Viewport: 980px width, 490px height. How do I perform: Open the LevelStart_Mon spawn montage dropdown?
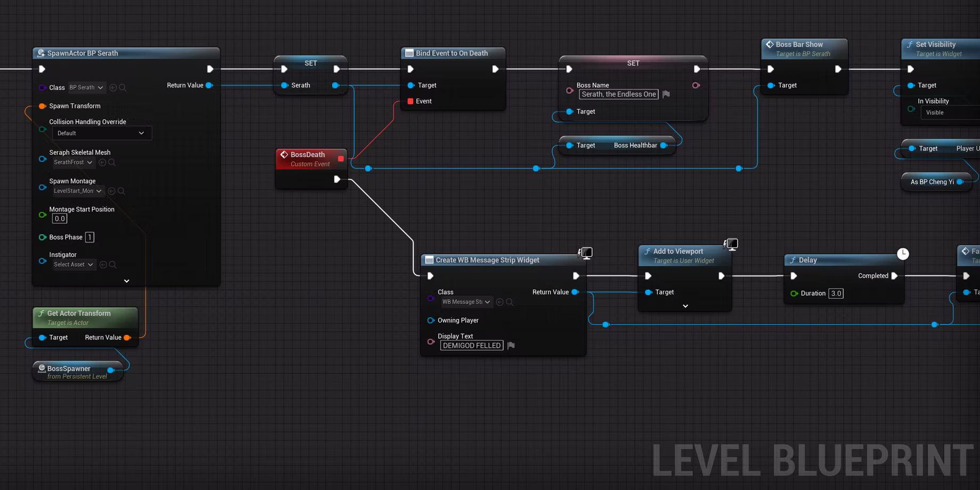click(x=78, y=191)
